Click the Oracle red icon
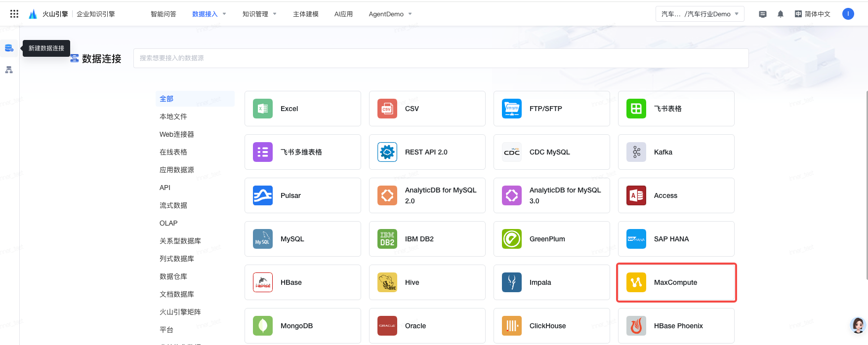Viewport: 868px width, 345px height. pyautogui.click(x=387, y=326)
